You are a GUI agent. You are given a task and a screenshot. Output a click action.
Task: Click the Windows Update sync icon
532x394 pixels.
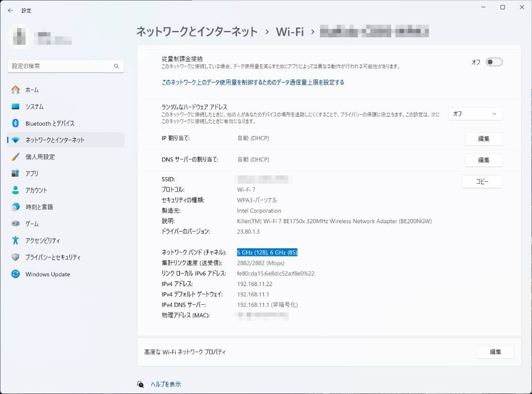(x=15, y=274)
